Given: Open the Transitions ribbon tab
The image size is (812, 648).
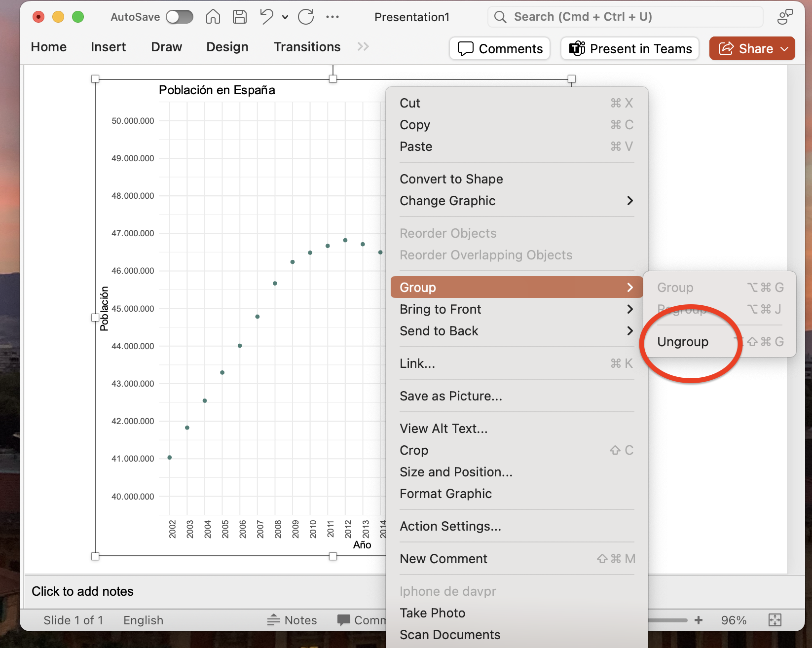Looking at the screenshot, I should click(x=307, y=47).
